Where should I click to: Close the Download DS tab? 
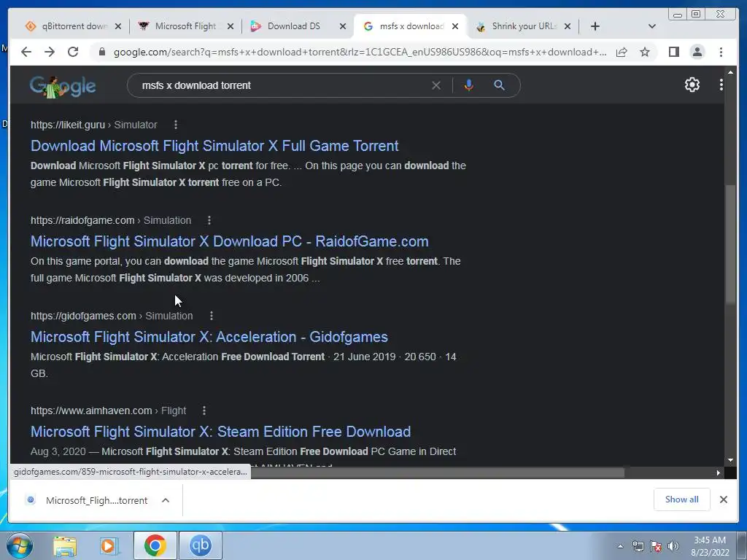[x=343, y=26]
